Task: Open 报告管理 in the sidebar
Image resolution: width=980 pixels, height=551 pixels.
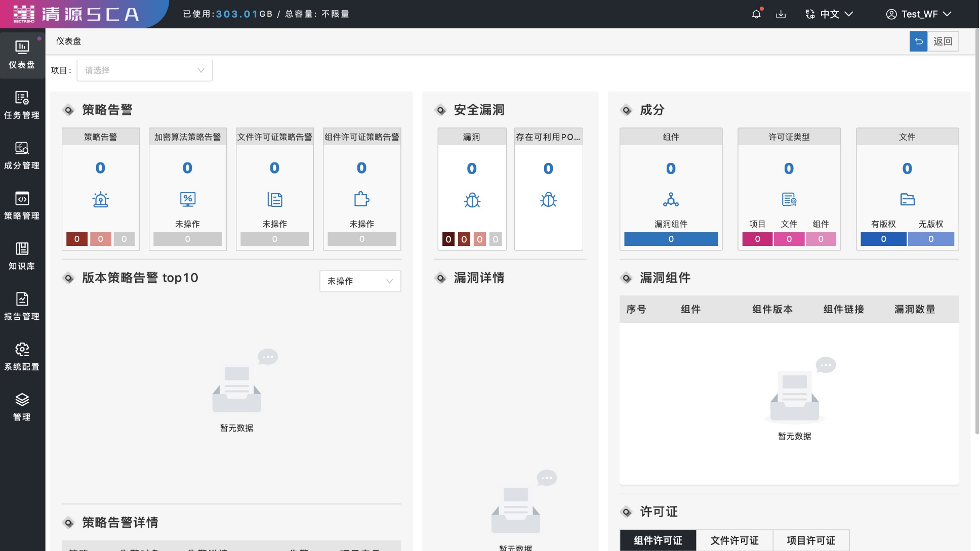Action: click(x=22, y=306)
